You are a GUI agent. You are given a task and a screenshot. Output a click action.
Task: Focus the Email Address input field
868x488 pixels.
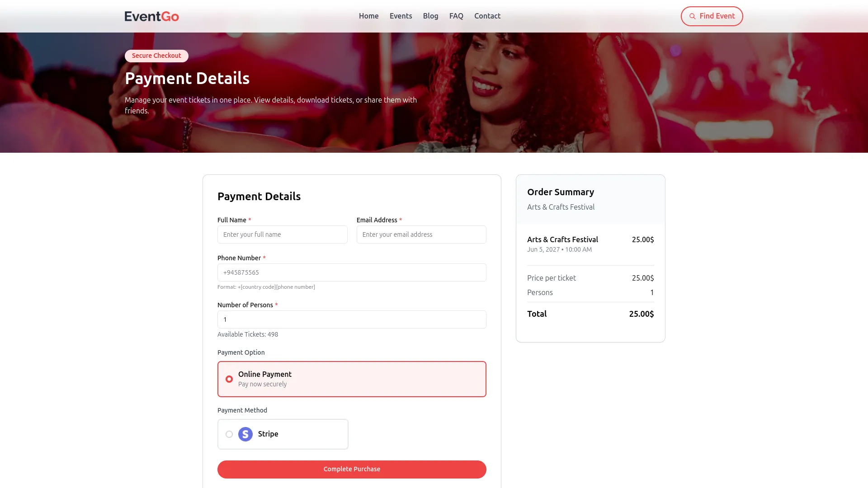click(x=421, y=235)
